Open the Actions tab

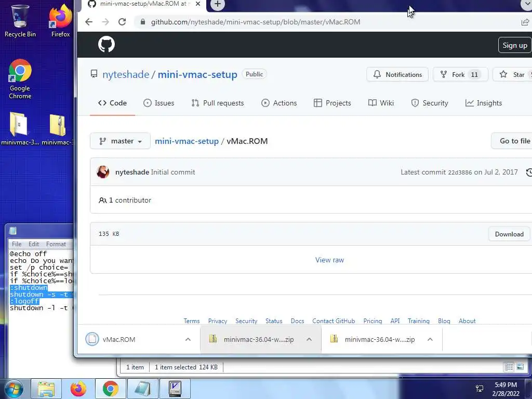point(279,103)
